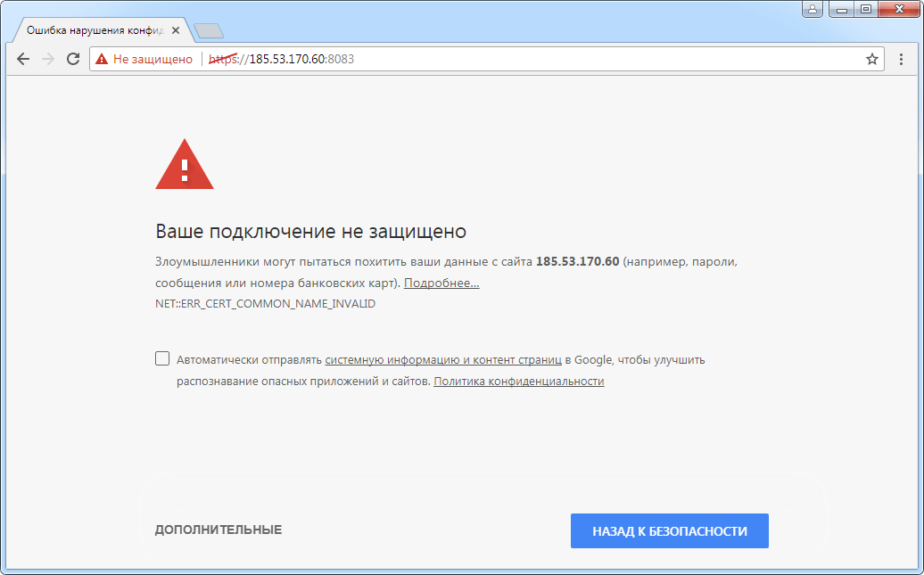Click the forward navigation arrow
Screen dimensions: 924x575
pyautogui.click(x=48, y=59)
